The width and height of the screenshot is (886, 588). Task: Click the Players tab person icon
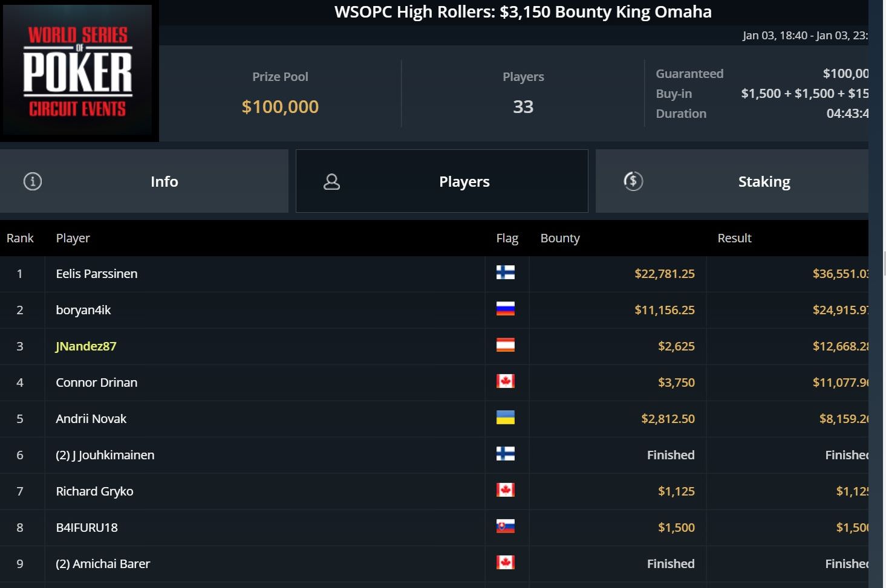pyautogui.click(x=331, y=182)
